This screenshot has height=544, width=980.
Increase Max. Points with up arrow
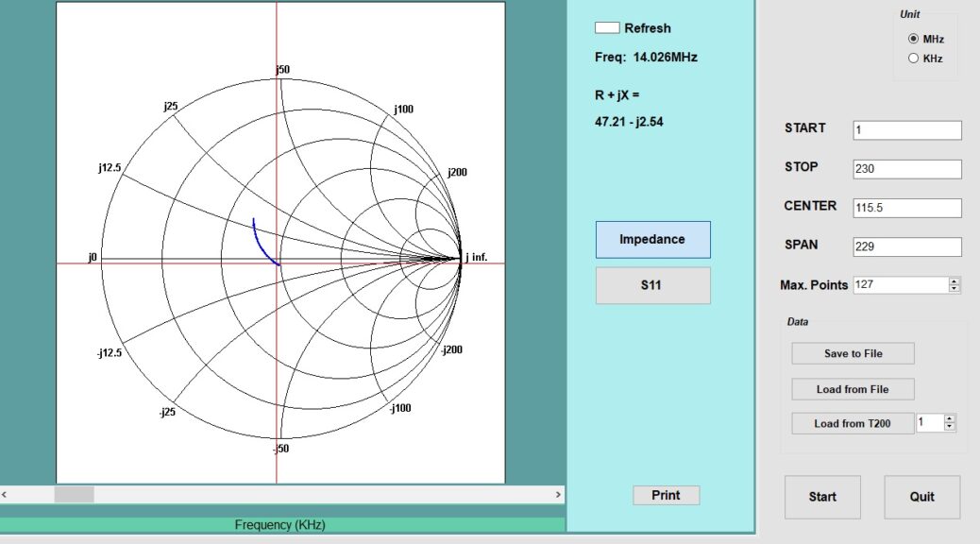pos(955,281)
